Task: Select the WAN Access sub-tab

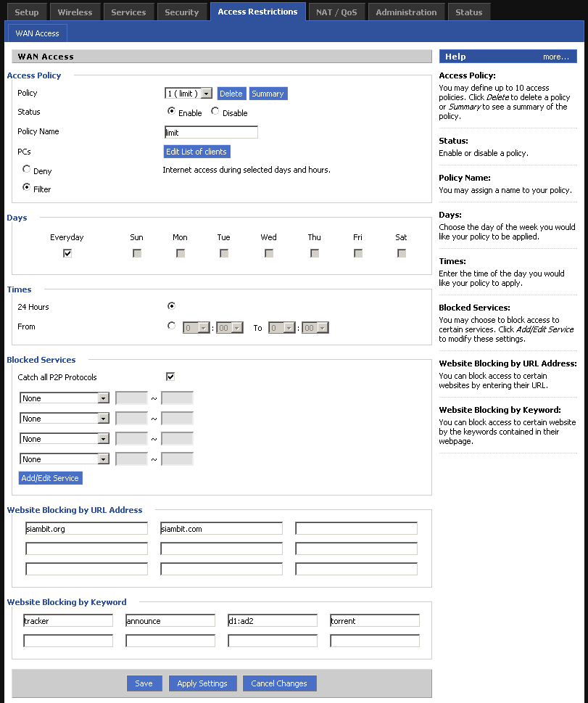Action: pyautogui.click(x=37, y=33)
